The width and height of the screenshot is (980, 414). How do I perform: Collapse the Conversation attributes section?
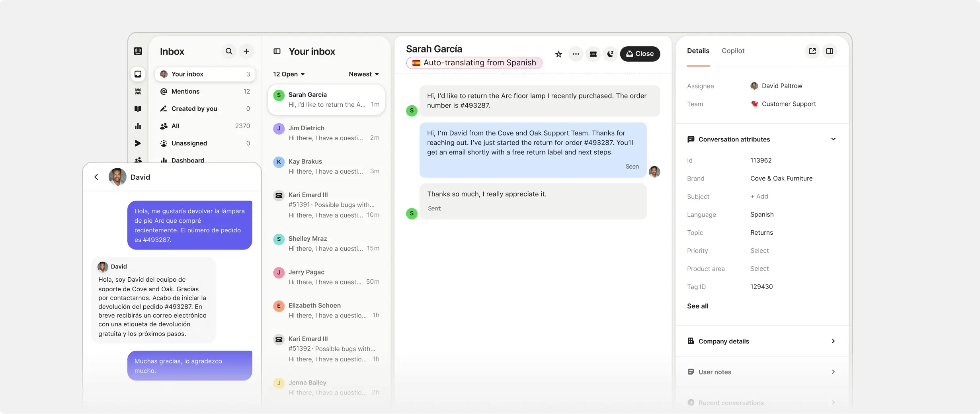click(x=834, y=139)
